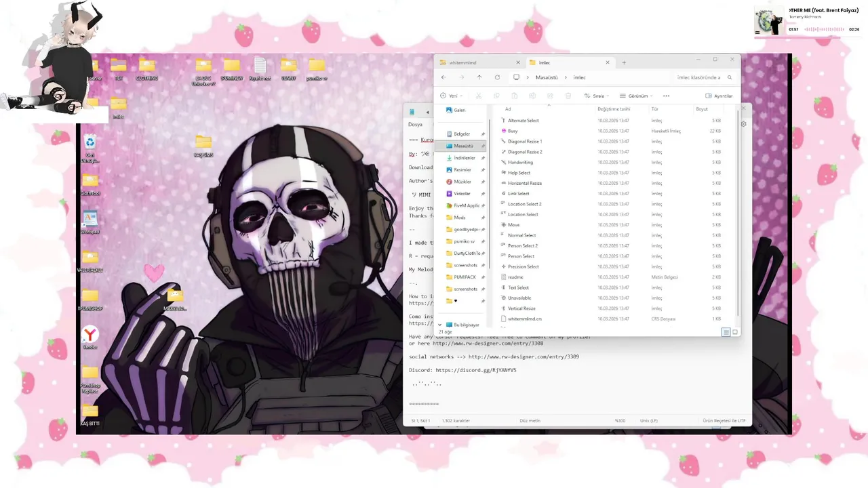This screenshot has height=488, width=868.
Task: Select the WordPad desktop shortcut
Action: click(x=90, y=223)
